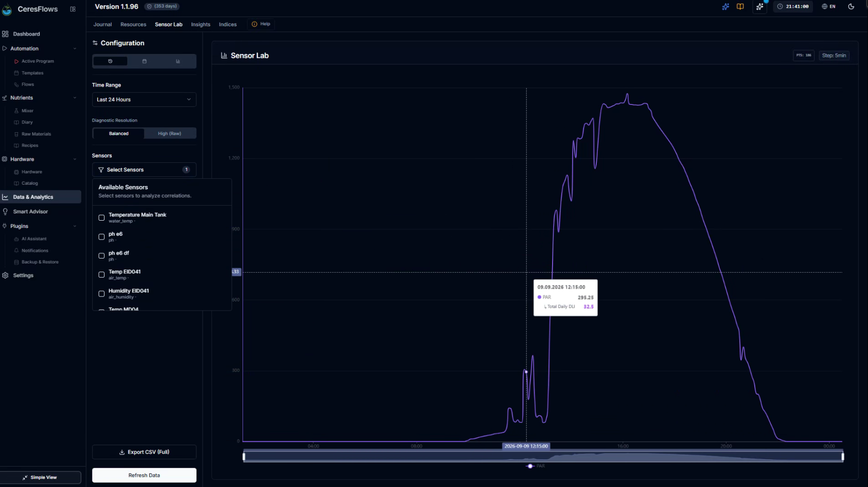Toggle the sidebar collapse icon

pyautogui.click(x=73, y=9)
